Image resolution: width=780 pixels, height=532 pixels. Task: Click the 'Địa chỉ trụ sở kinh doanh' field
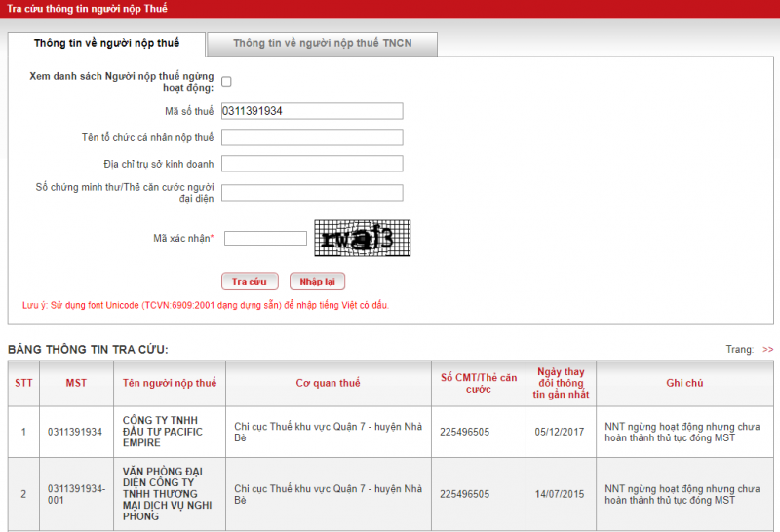coord(312,164)
